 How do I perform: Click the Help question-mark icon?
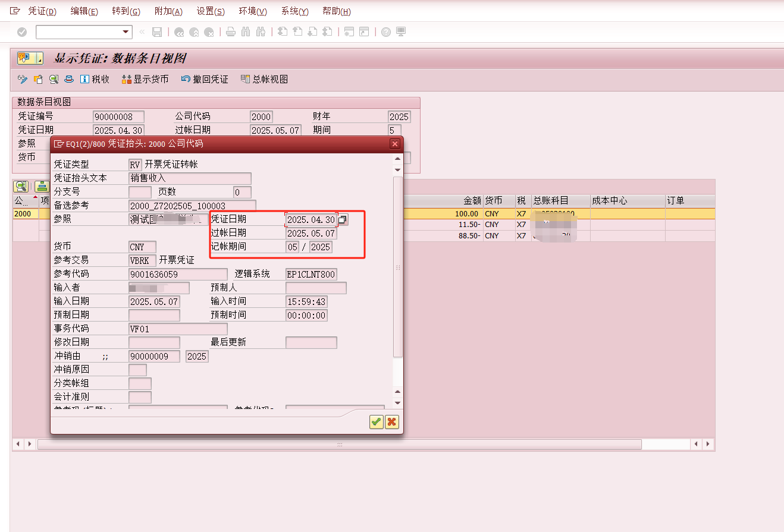(x=386, y=32)
